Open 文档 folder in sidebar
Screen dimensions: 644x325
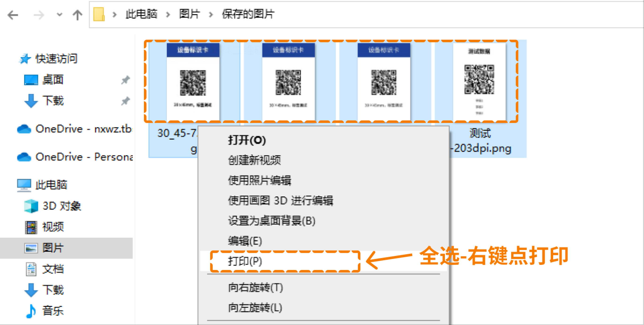click(x=53, y=269)
